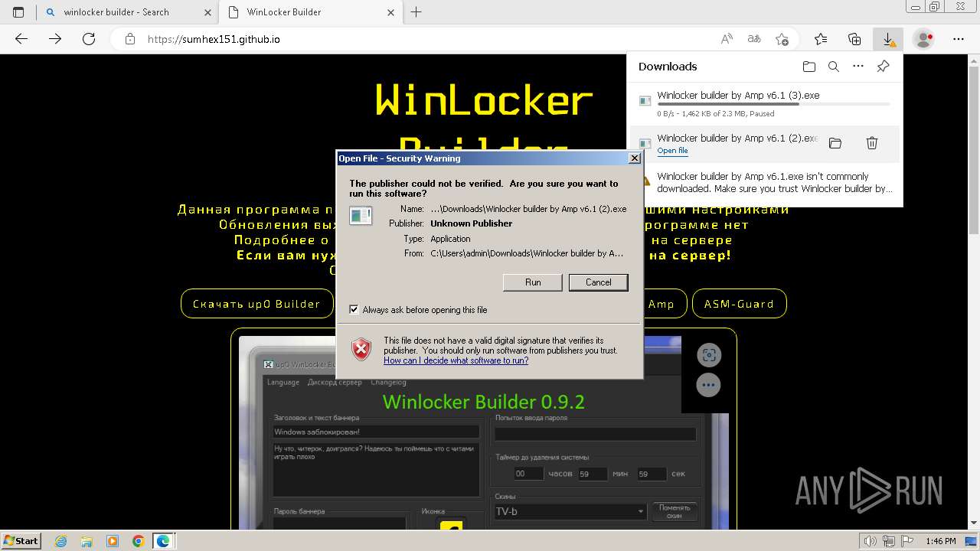Click Run in the security warning dialog

[533, 282]
